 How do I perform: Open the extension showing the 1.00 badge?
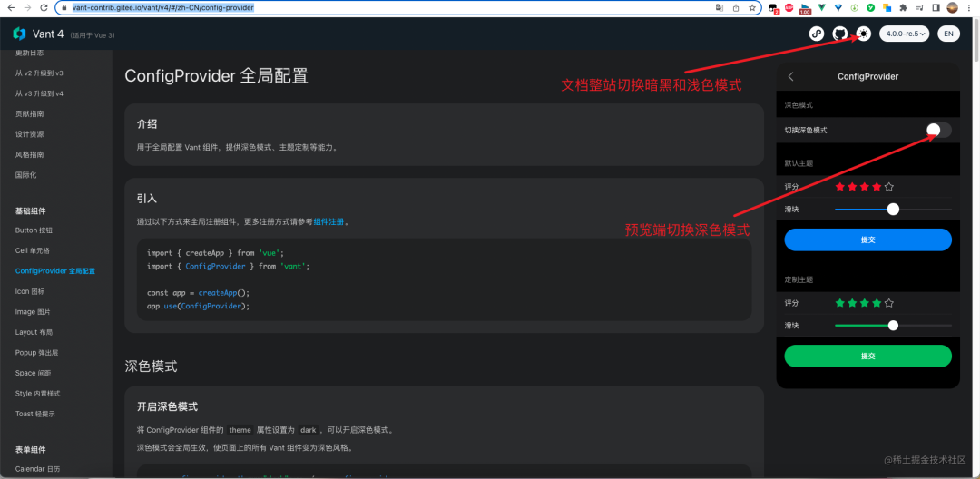point(805,9)
